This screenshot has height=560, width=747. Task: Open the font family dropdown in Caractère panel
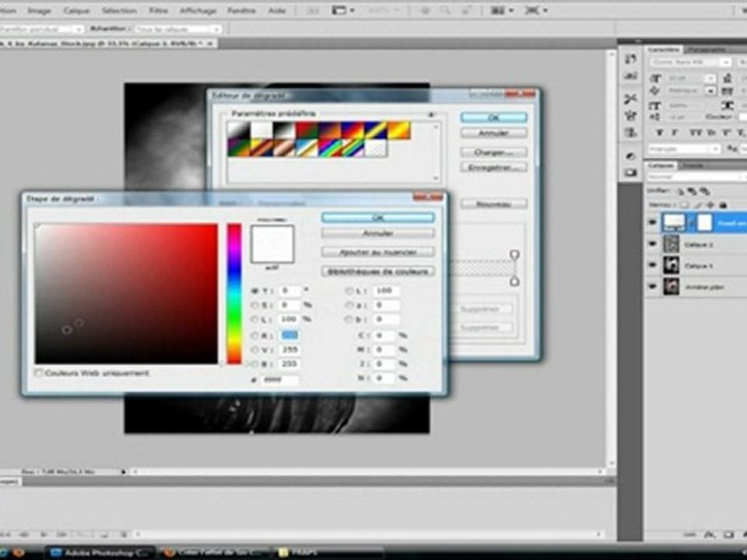coord(725,62)
